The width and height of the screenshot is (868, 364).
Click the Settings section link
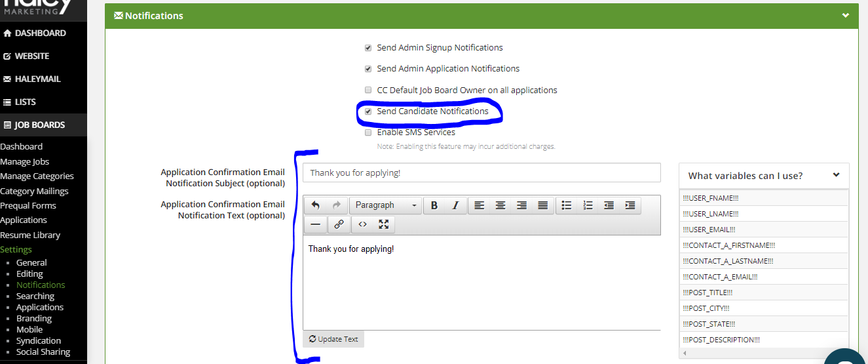(16, 249)
